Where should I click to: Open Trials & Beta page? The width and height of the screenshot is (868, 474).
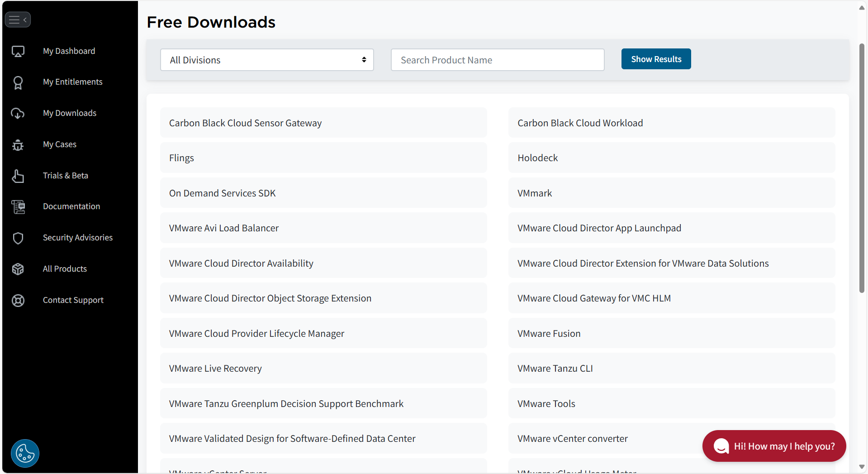tap(66, 176)
